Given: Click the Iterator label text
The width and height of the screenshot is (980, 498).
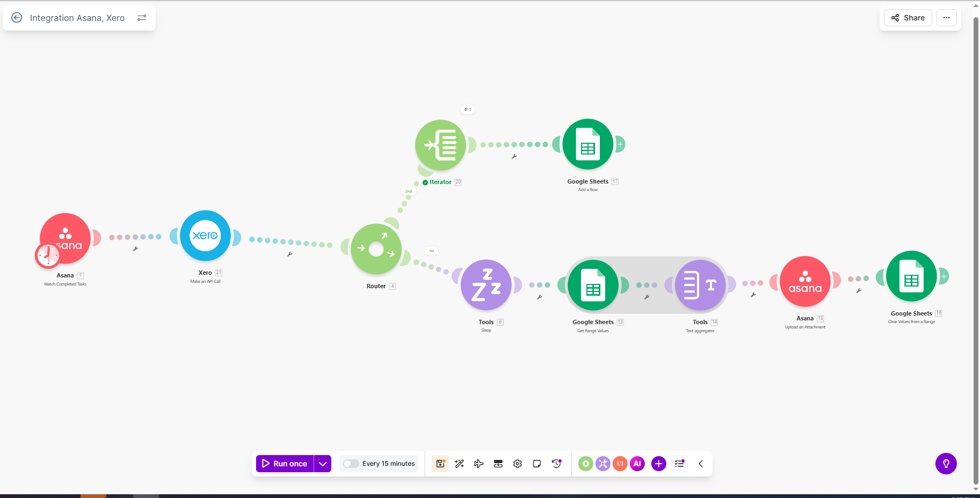Looking at the screenshot, I should coord(440,182).
